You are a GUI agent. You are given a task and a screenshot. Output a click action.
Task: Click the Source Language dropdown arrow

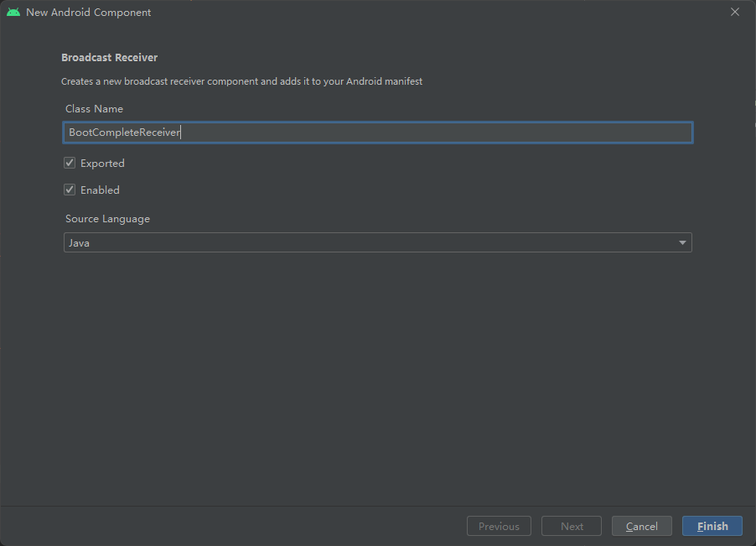point(682,242)
